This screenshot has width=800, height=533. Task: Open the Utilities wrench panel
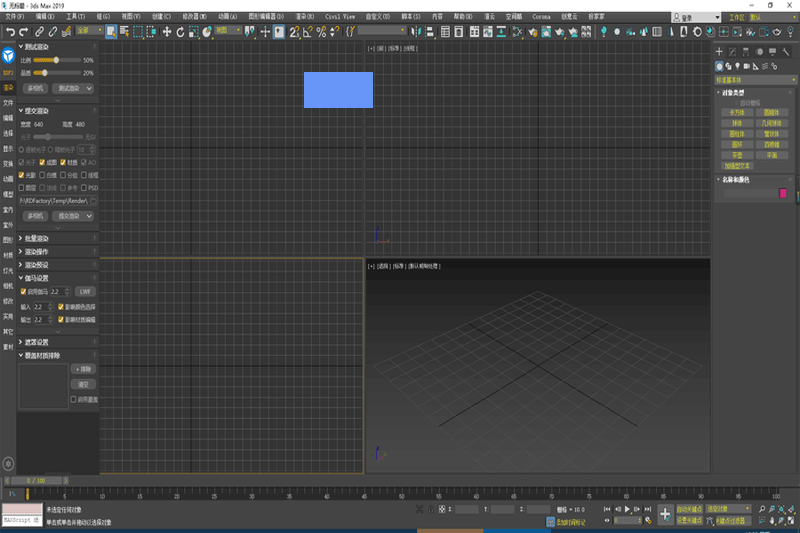pyautogui.click(x=787, y=51)
